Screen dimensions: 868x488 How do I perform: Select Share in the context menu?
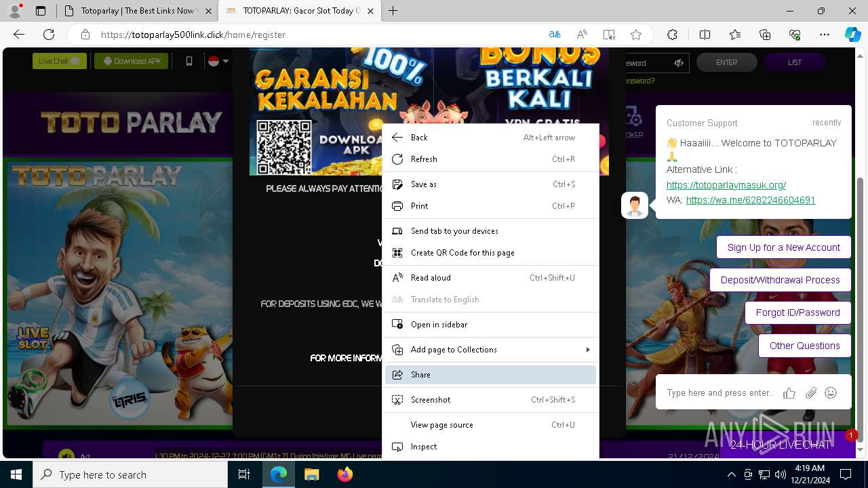click(490, 375)
